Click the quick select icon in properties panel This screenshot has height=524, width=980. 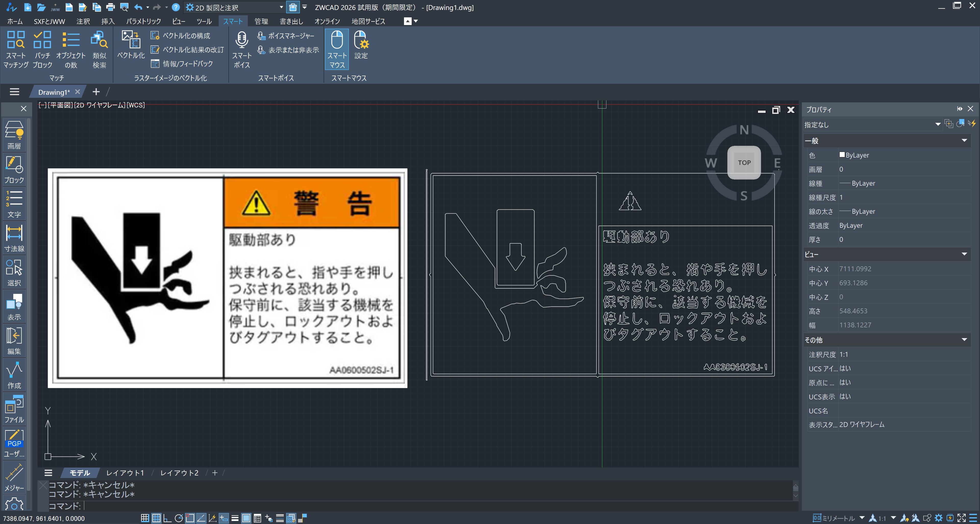(x=972, y=123)
